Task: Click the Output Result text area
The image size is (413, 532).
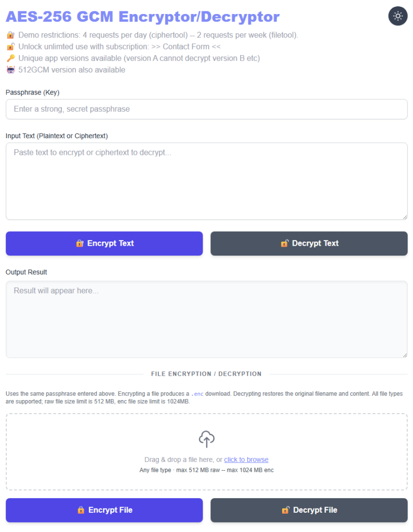Action: pyautogui.click(x=206, y=319)
